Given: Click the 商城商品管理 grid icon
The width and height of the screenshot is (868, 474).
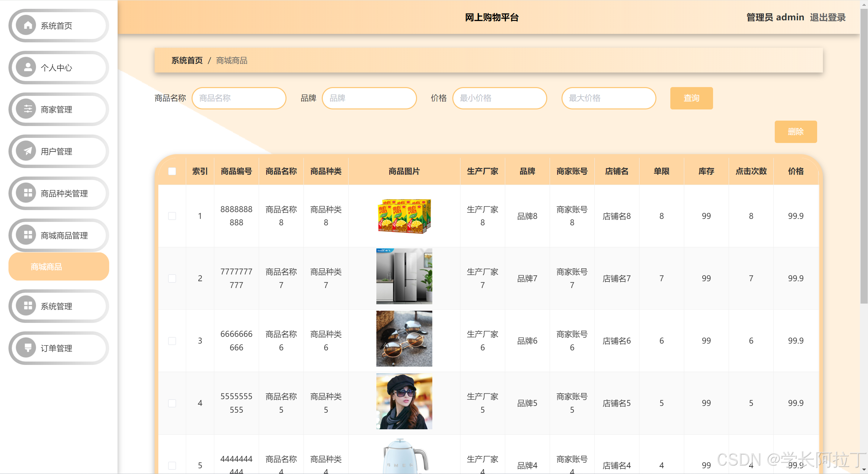Looking at the screenshot, I should (x=27, y=235).
